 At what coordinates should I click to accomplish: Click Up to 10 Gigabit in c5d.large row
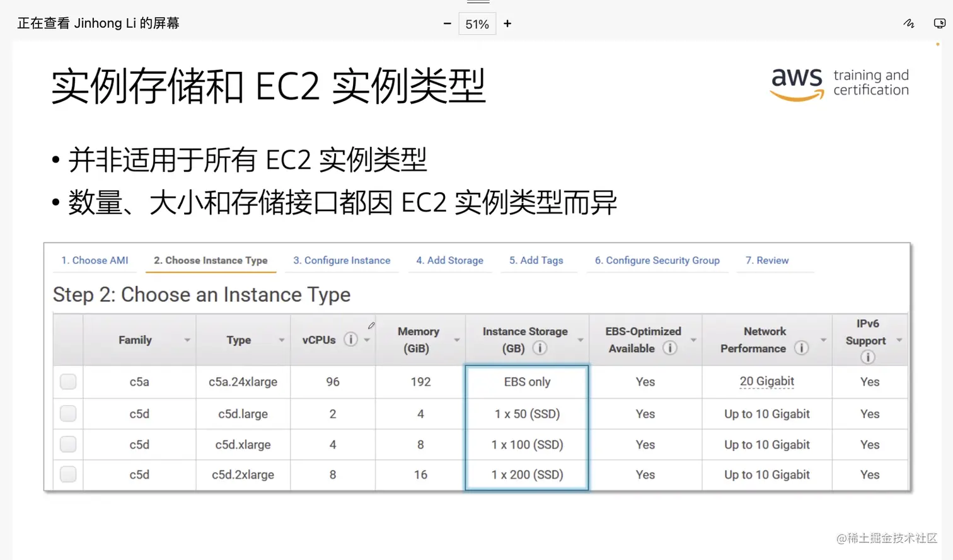click(767, 414)
